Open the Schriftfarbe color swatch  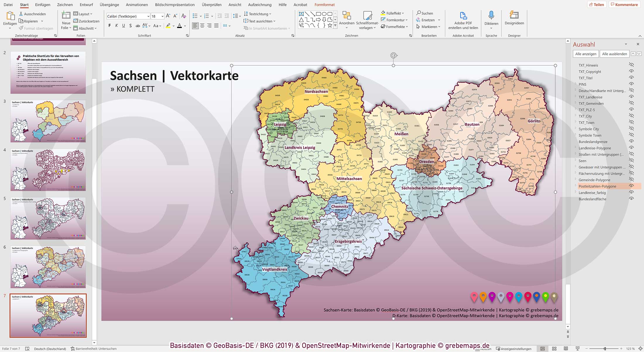(180, 25)
